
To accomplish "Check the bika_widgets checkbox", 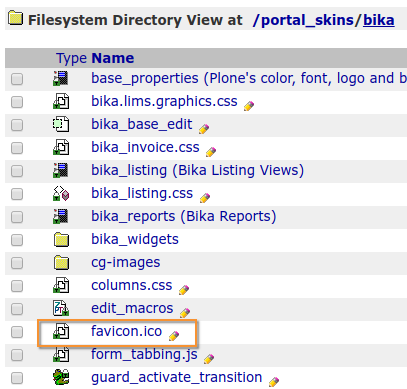I will click(x=17, y=240).
